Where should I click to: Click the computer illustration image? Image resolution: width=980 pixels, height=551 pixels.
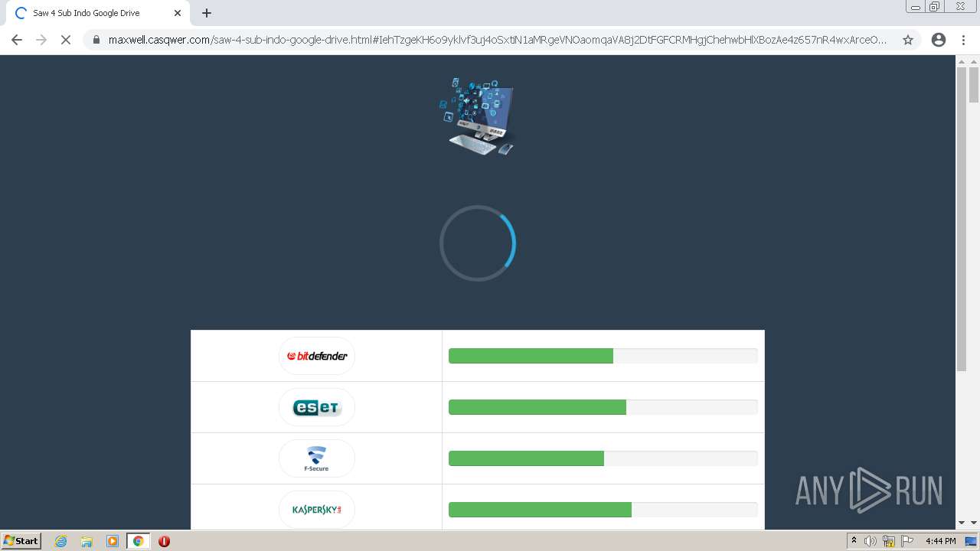(x=478, y=116)
